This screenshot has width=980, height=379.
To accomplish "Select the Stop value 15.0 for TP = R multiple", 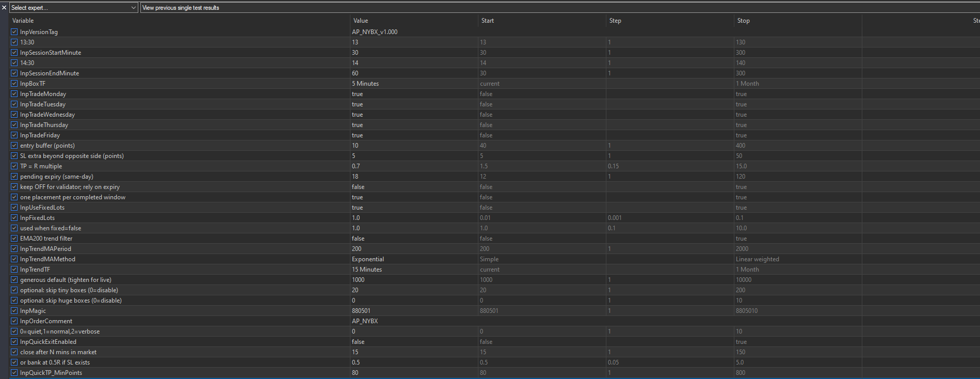I will pyautogui.click(x=798, y=166).
